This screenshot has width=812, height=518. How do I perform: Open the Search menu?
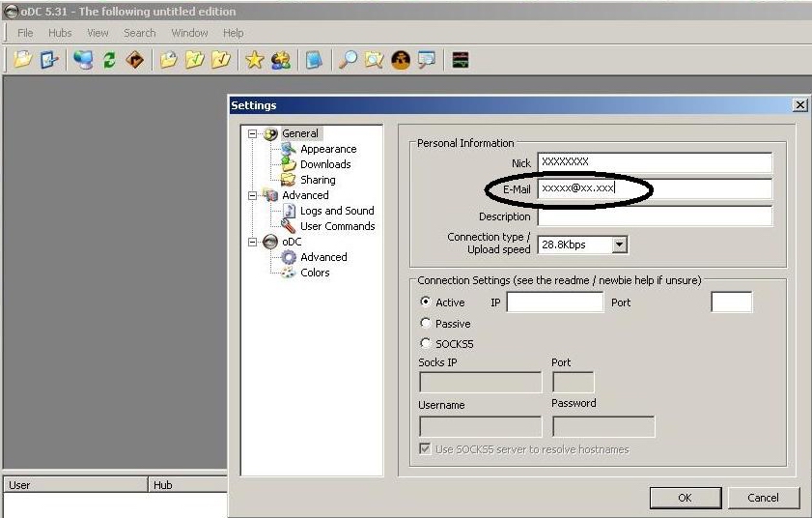point(139,33)
